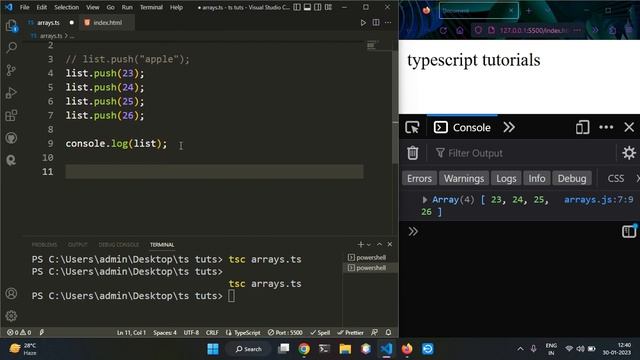
Task: Activate the element picker in Firefox DevTools
Action: tap(412, 127)
